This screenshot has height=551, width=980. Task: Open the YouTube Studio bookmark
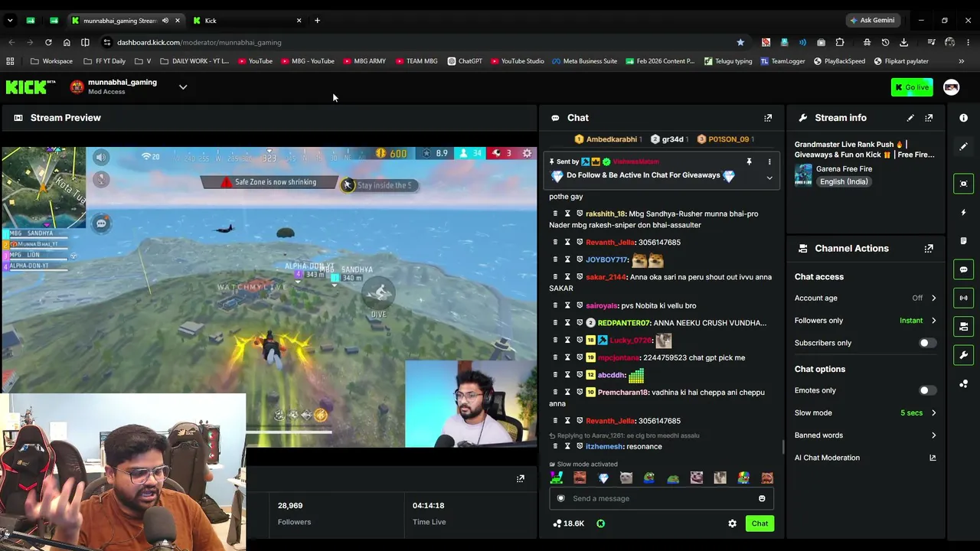518,61
